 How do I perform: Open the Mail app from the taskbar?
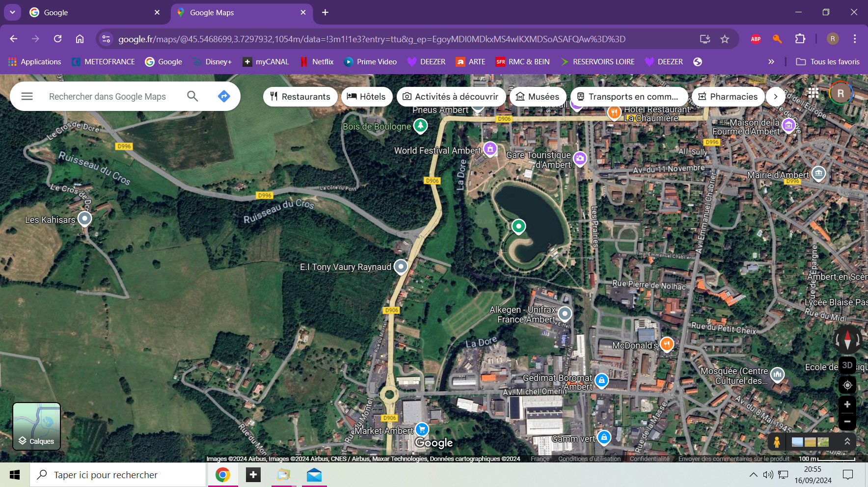[314, 475]
